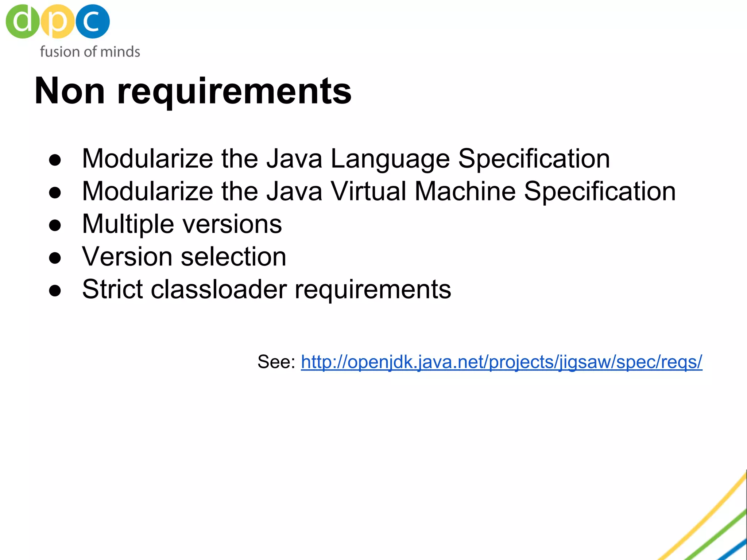
Task: Click the bullet dot before Java Virtual Machine Specification
Action: click(x=55, y=193)
